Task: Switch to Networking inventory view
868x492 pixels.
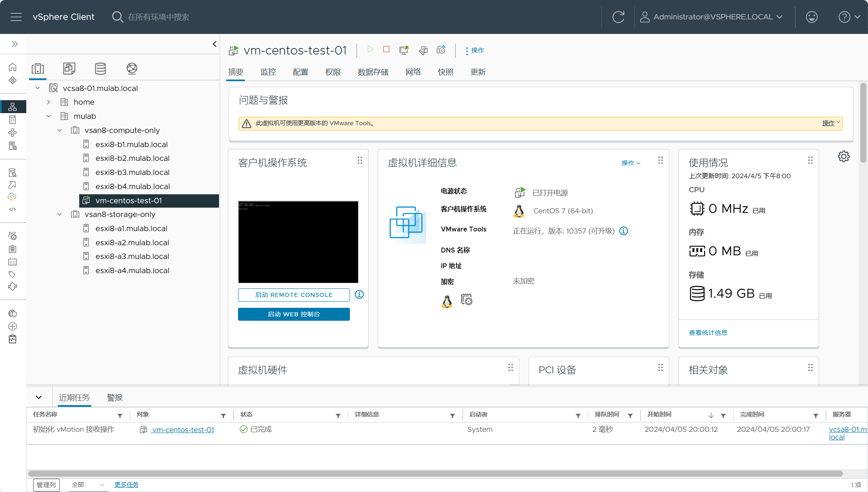Action: tap(132, 69)
